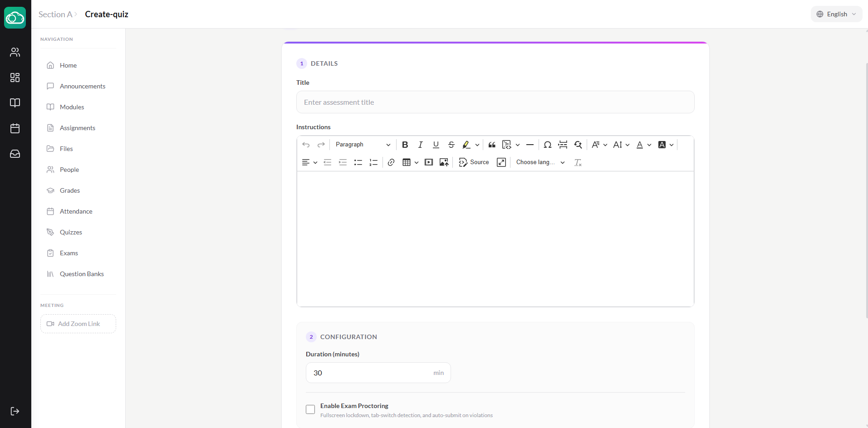Click the logout icon
The width and height of the screenshot is (868, 428).
(15, 411)
